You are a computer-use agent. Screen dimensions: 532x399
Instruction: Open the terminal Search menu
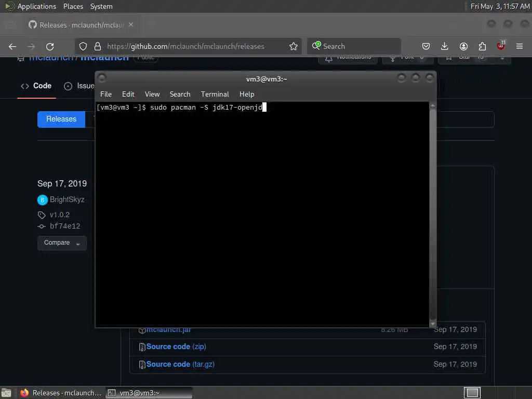pyautogui.click(x=180, y=95)
